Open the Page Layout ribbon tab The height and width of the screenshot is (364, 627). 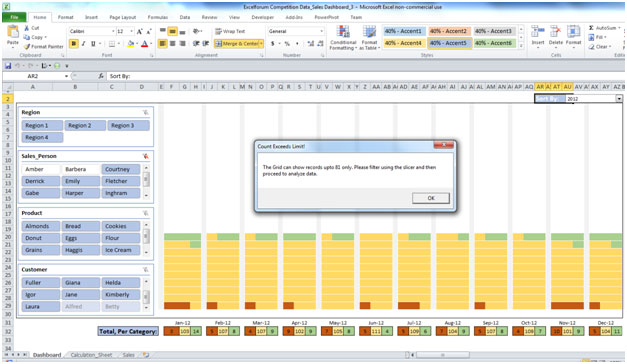click(x=123, y=17)
